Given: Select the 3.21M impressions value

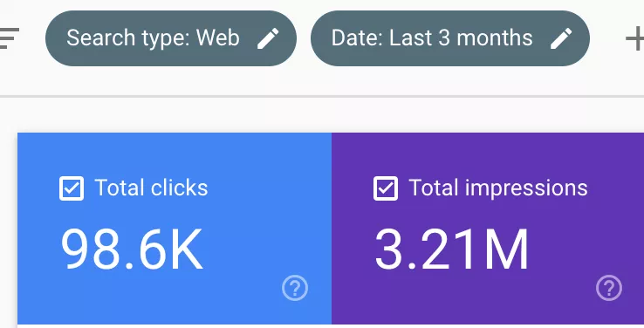Looking at the screenshot, I should pos(452,249).
